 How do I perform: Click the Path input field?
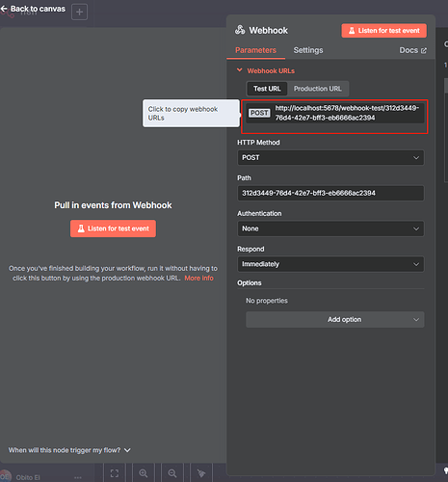[x=330, y=193]
